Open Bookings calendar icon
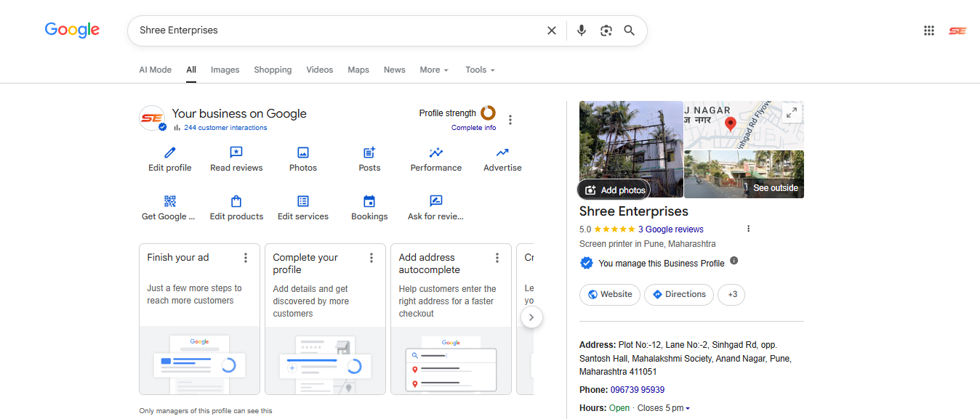The width and height of the screenshot is (980, 419). coord(369,201)
